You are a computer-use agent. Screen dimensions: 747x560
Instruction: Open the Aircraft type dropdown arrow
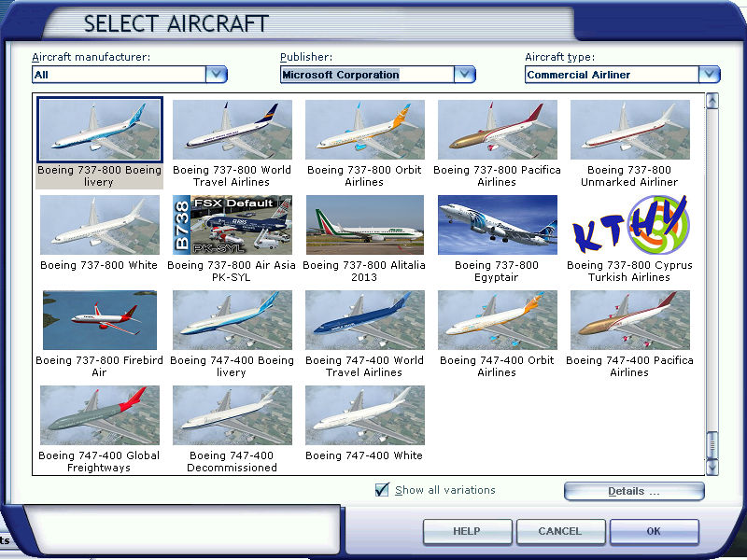tap(710, 75)
